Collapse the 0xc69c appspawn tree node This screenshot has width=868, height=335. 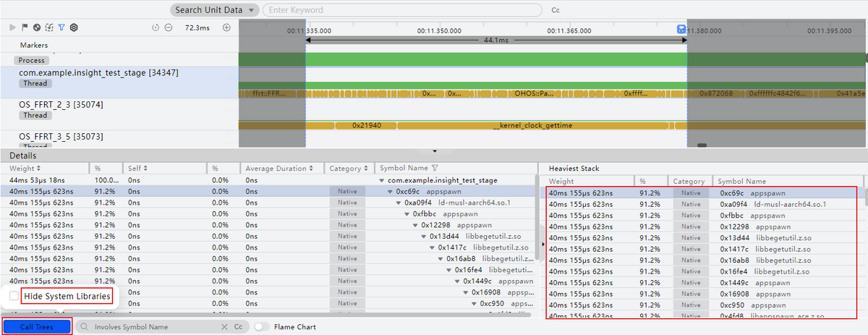tap(390, 192)
